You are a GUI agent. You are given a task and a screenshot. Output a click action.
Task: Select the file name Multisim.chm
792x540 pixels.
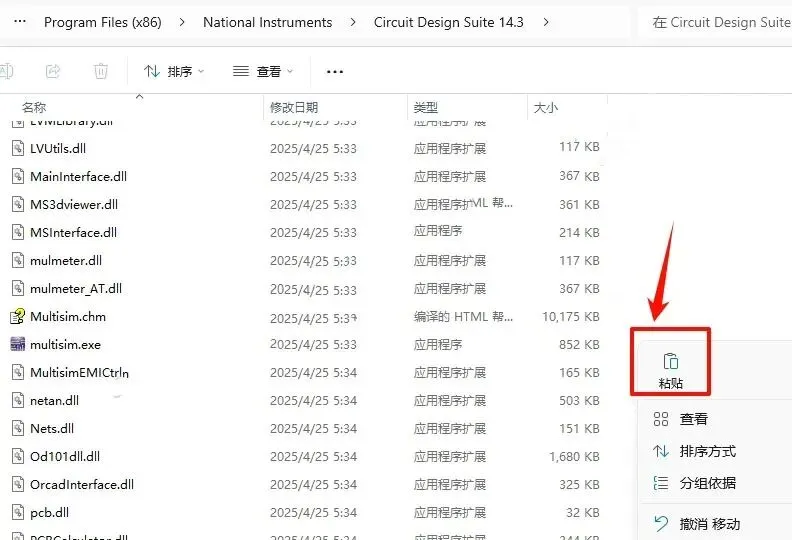(68, 317)
